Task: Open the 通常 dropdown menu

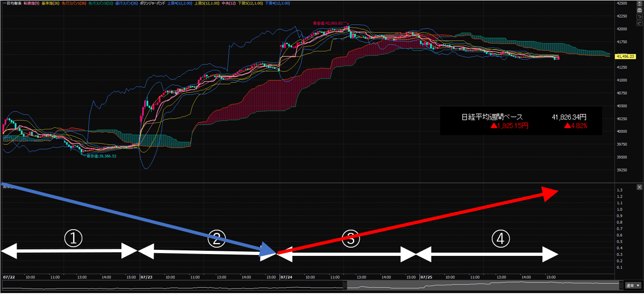Action: pyautogui.click(x=632, y=286)
